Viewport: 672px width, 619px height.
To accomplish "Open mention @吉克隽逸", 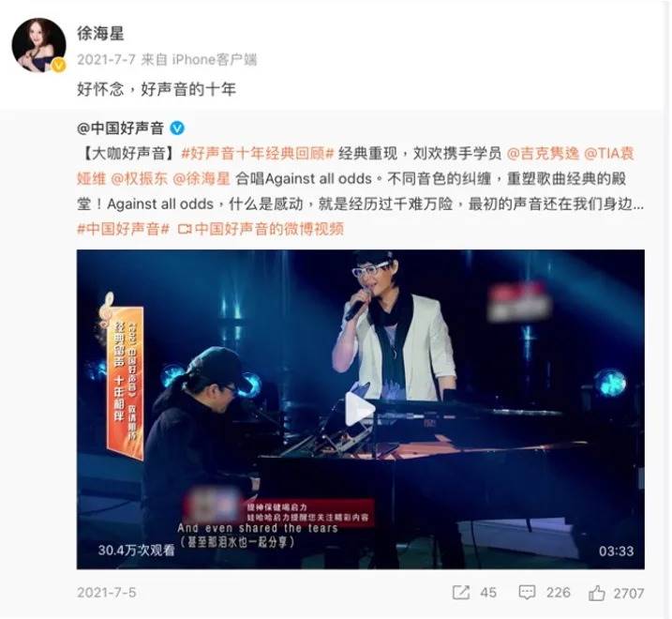I will [543, 153].
